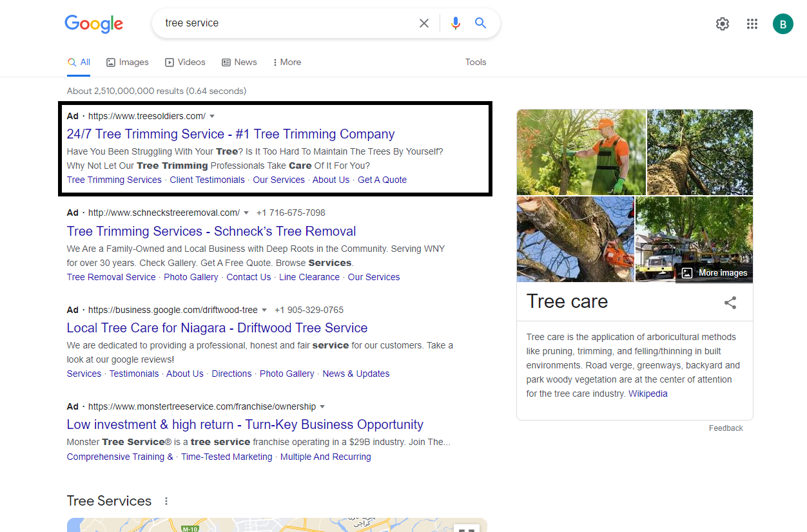Open the 24/7 Tree Trimming Service ad title
Viewport: 807px width, 532px height.
tap(231, 134)
